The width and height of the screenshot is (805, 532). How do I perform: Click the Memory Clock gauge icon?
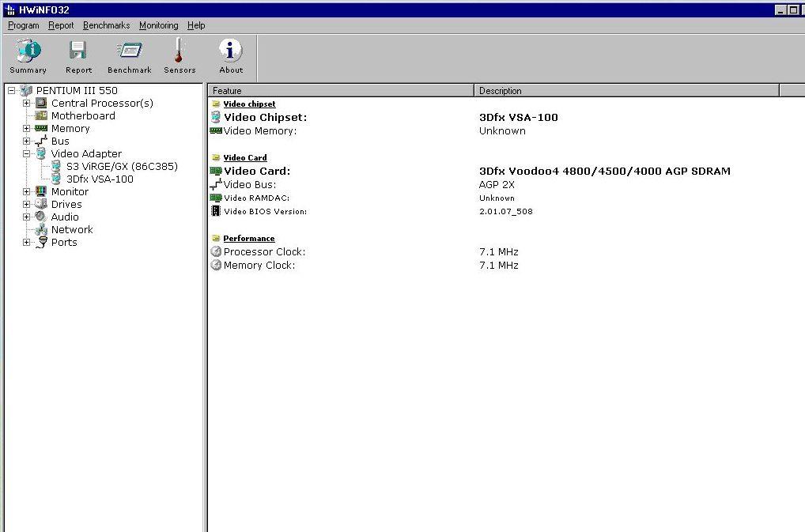[216, 266]
